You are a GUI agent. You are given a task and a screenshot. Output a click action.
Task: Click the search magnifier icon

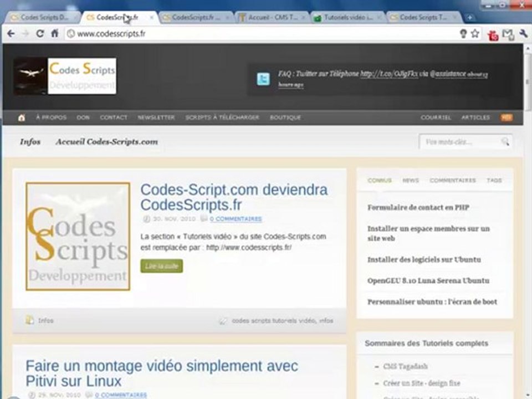[x=505, y=141]
